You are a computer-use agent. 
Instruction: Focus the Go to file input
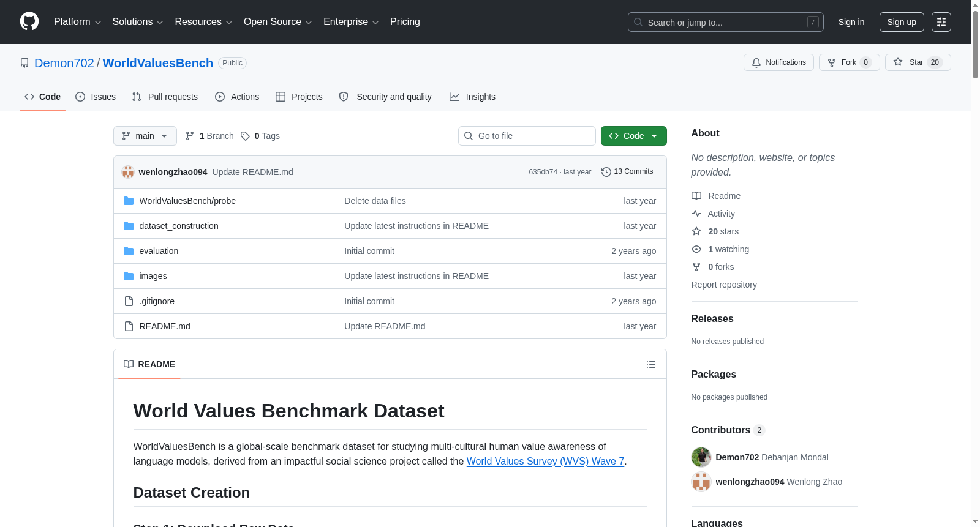pos(527,136)
